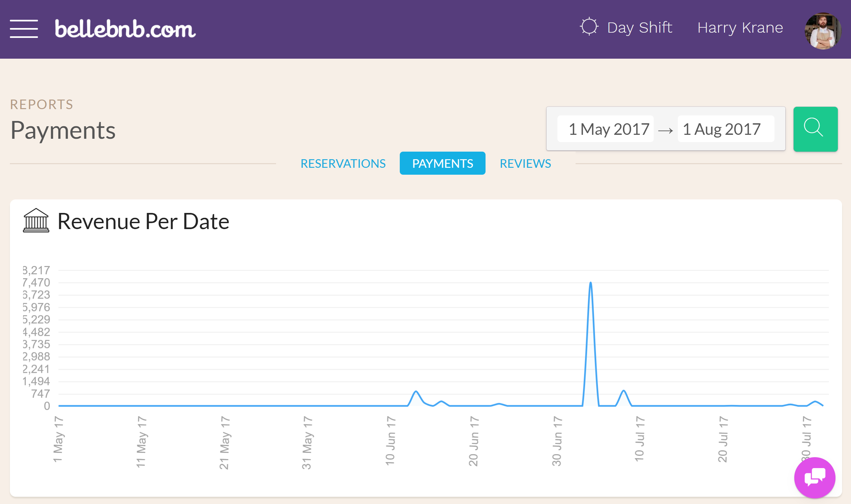Image resolution: width=851 pixels, height=504 pixels.
Task: Click the 747 y-axis value
Action: (41, 394)
